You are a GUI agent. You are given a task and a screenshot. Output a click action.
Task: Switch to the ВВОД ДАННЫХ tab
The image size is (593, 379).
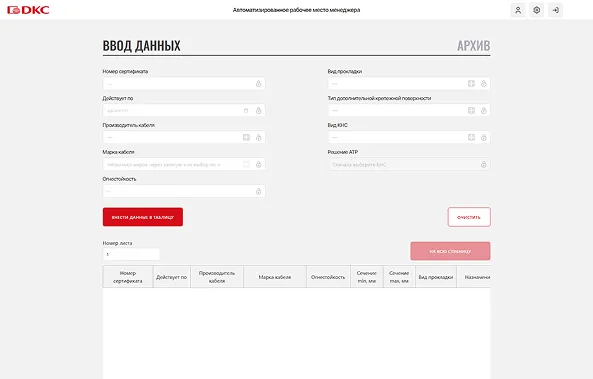click(141, 46)
